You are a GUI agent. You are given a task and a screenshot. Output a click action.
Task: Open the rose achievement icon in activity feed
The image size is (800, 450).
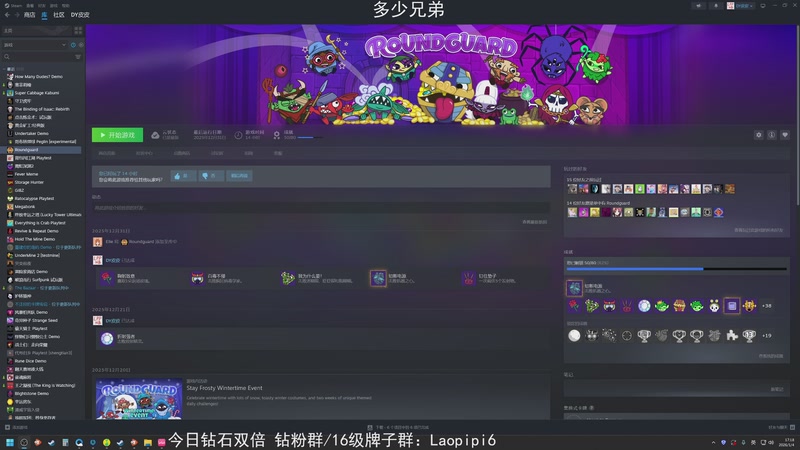point(107,278)
